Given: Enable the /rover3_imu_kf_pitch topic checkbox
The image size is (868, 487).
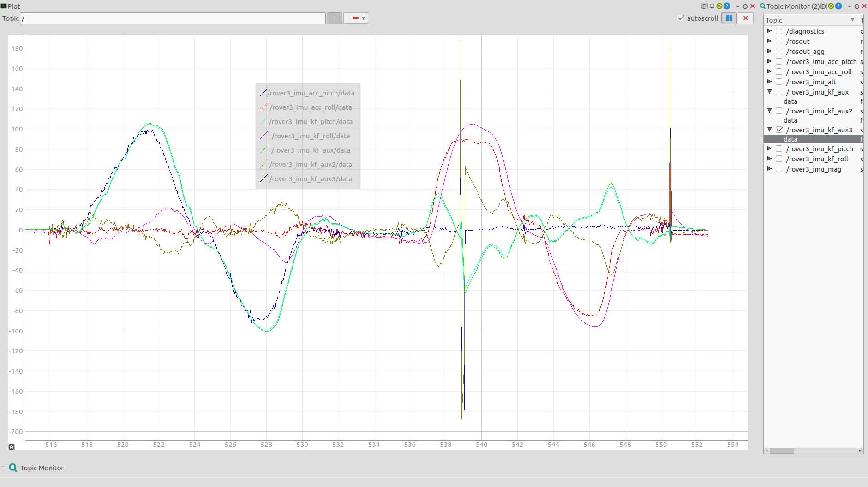Looking at the screenshot, I should pos(779,148).
